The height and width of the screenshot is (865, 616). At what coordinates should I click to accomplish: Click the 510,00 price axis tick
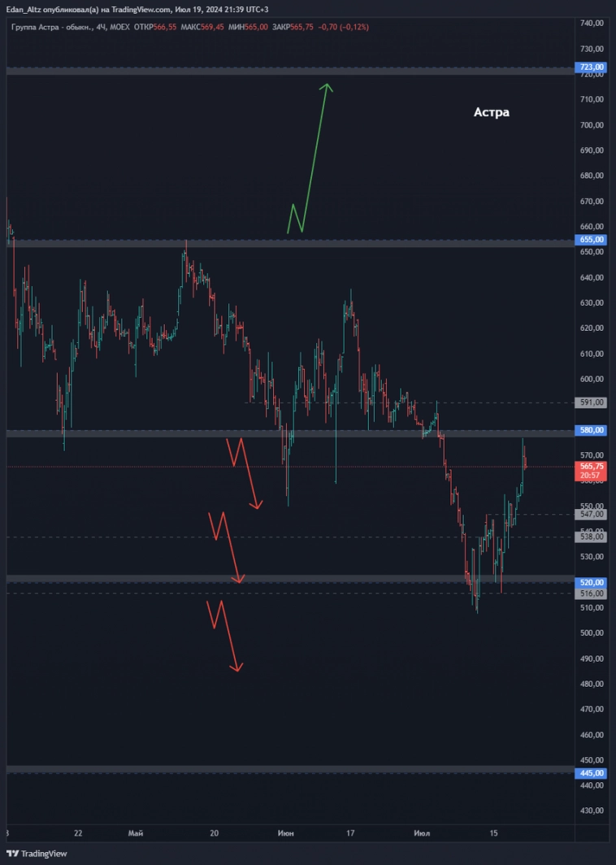point(592,607)
